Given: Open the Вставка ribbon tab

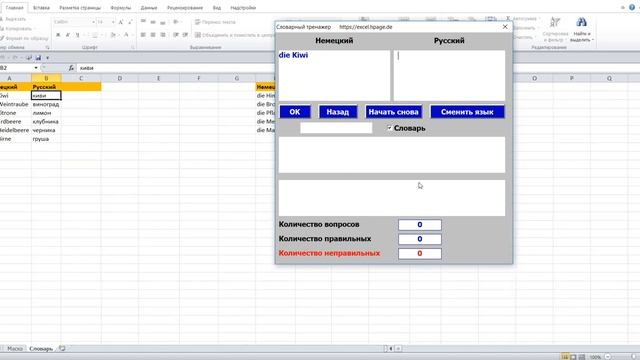Looking at the screenshot, I should tap(41, 8).
